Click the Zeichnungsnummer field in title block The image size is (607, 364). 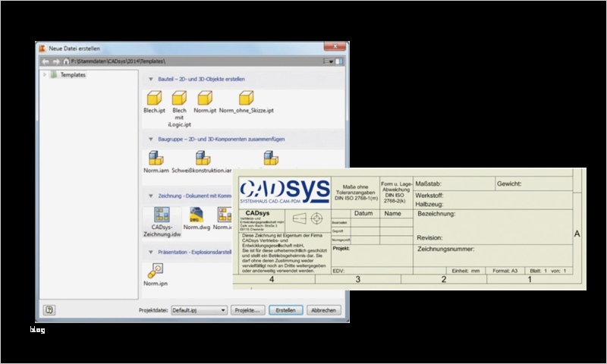492,256
